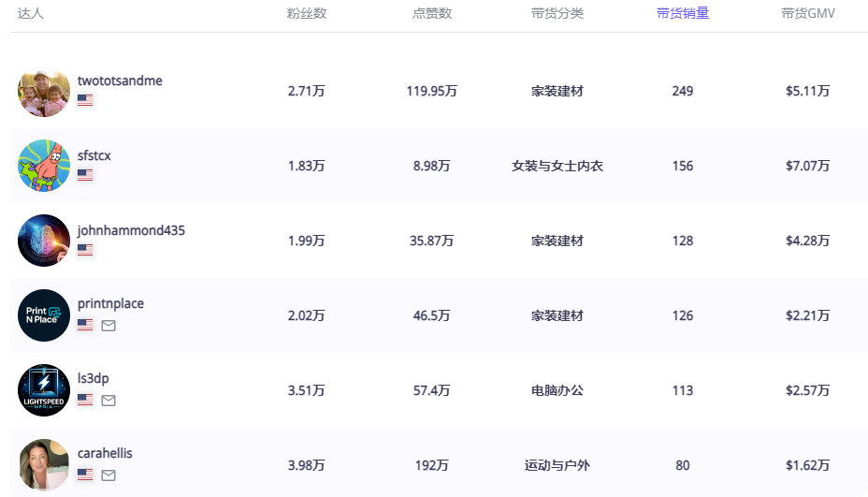
Task: Click the 带货分类 column header
Action: point(557,13)
